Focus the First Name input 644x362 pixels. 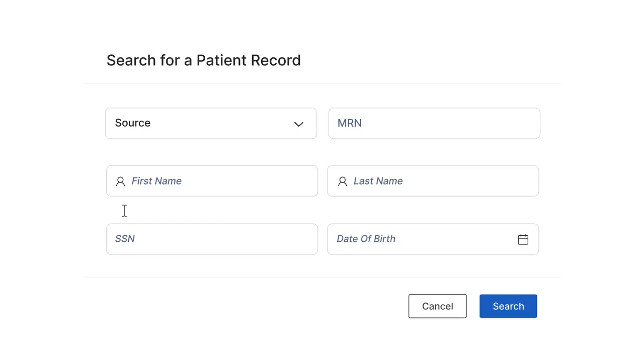pyautogui.click(x=212, y=181)
